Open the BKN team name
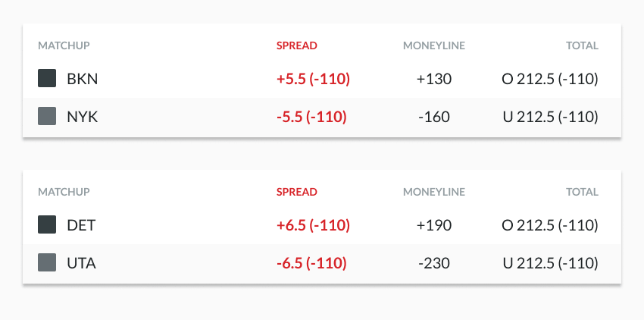This screenshot has width=644, height=320. [82, 79]
